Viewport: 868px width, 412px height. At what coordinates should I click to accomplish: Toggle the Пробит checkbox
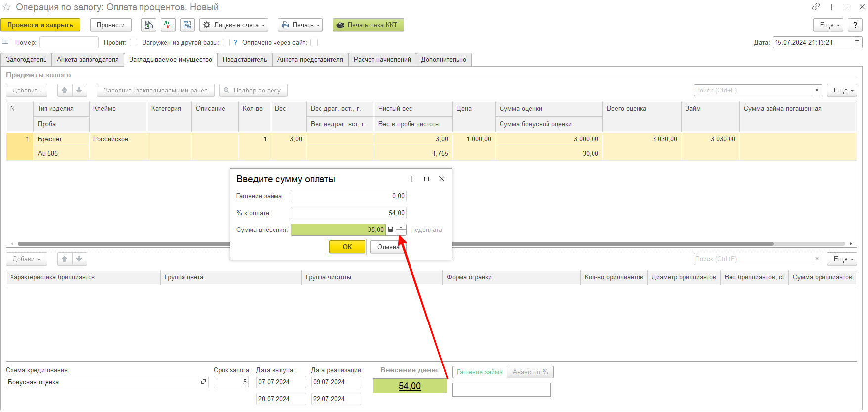[133, 42]
